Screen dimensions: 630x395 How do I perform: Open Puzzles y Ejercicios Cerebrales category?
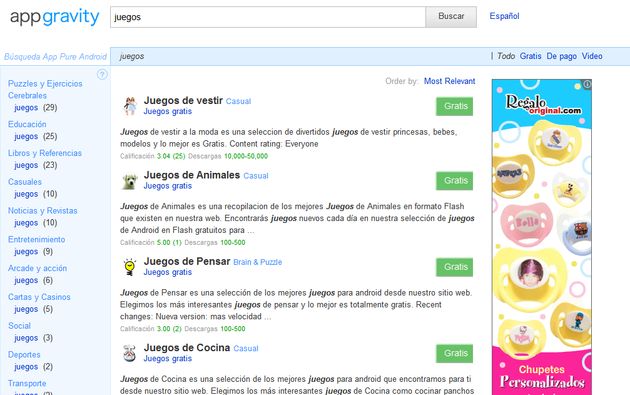tap(45, 90)
